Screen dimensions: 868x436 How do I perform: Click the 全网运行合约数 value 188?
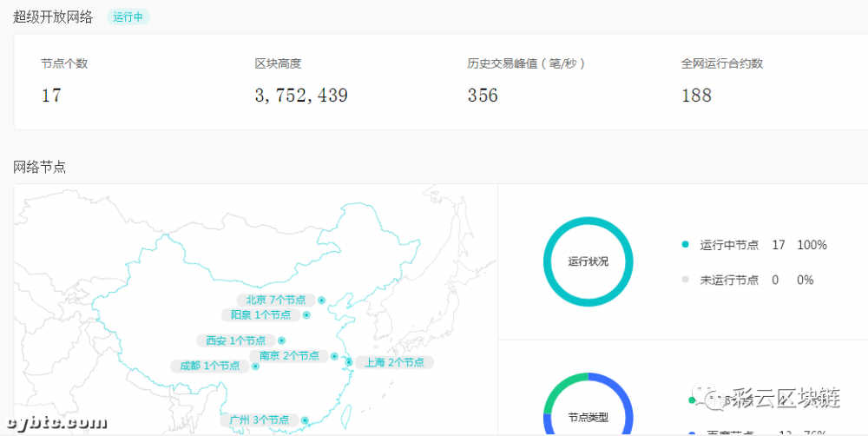point(696,96)
